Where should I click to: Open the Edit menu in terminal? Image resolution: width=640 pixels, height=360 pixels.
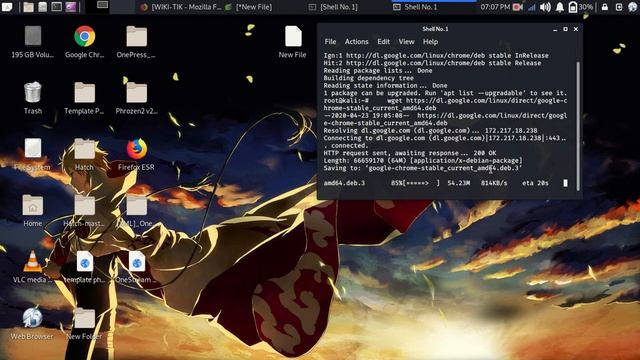pos(383,42)
